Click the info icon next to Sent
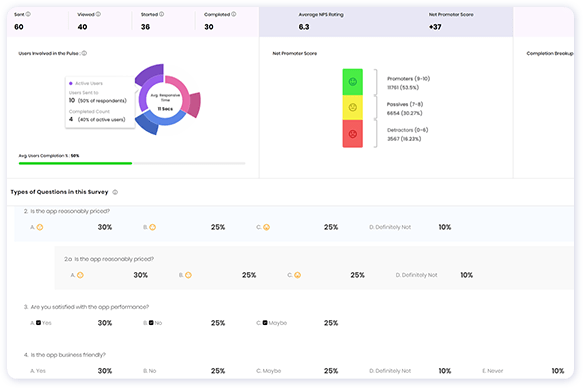Image resolution: width=583 pixels, height=388 pixels. (x=28, y=14)
